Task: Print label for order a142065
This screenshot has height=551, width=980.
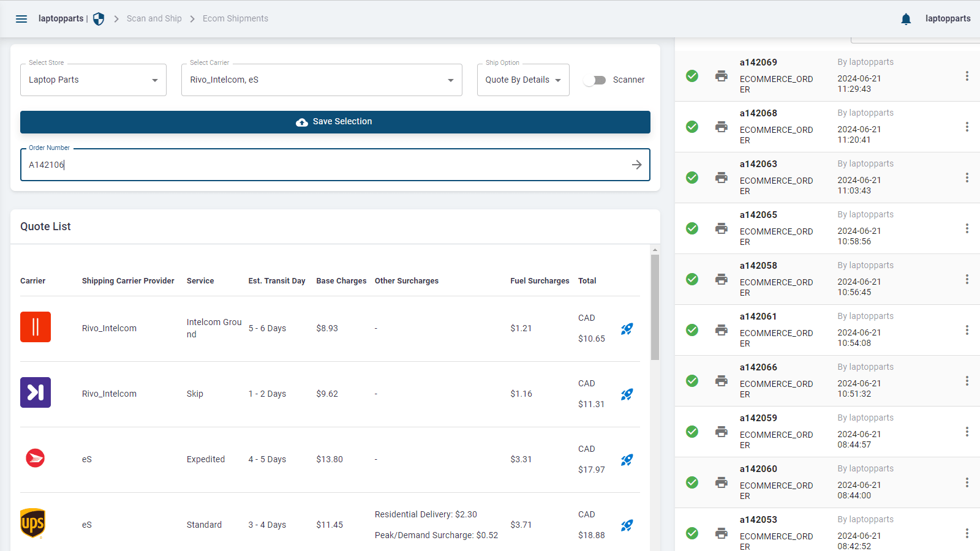Action: 722,228
